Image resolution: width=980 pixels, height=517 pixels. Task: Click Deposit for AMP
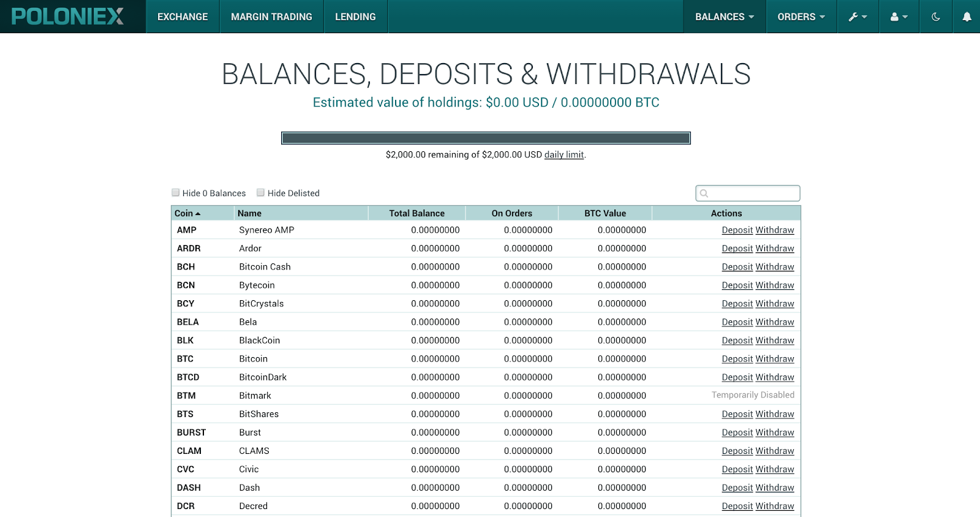click(737, 230)
